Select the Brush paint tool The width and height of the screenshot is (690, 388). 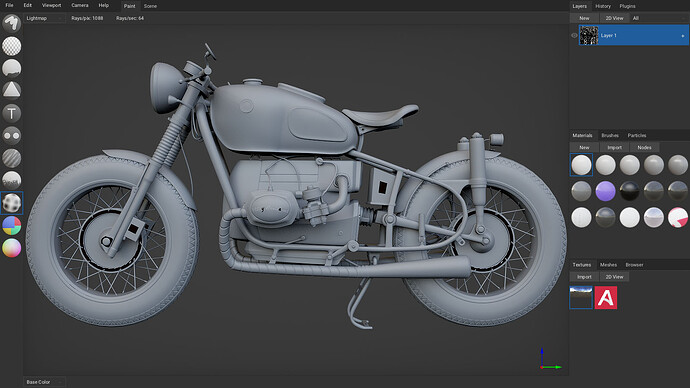coord(11,23)
